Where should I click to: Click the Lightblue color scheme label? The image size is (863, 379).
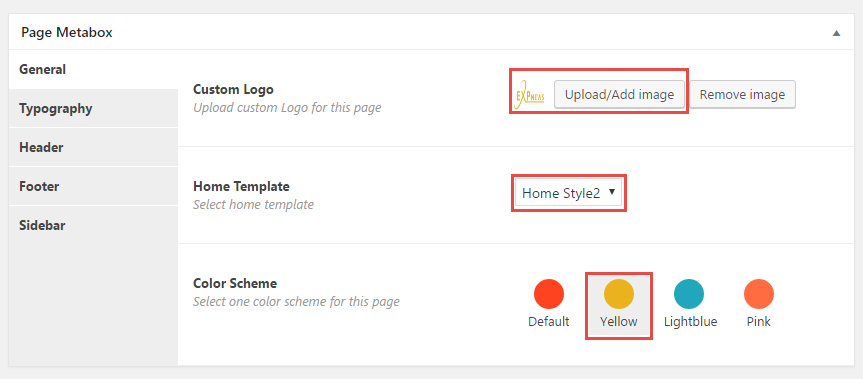click(690, 322)
